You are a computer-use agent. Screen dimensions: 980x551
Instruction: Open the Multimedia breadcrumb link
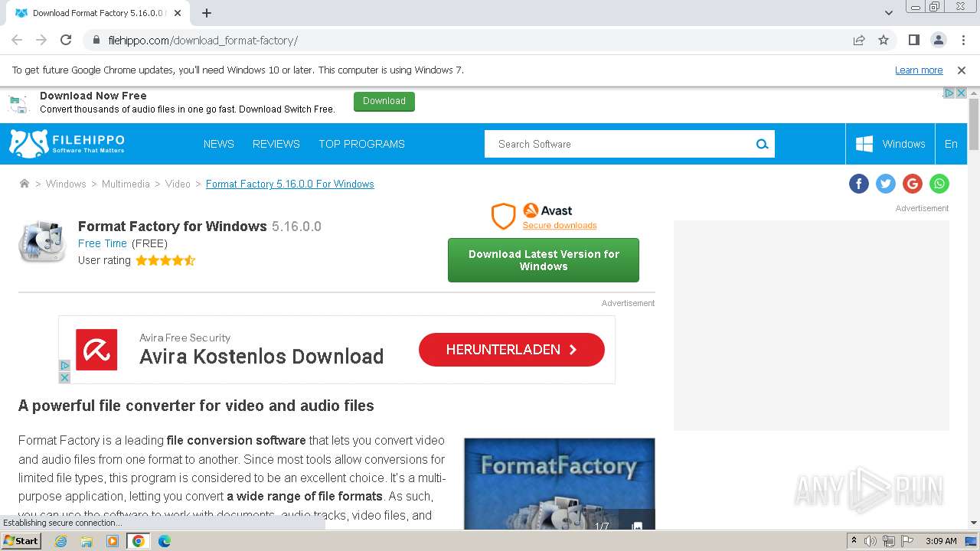[126, 184]
